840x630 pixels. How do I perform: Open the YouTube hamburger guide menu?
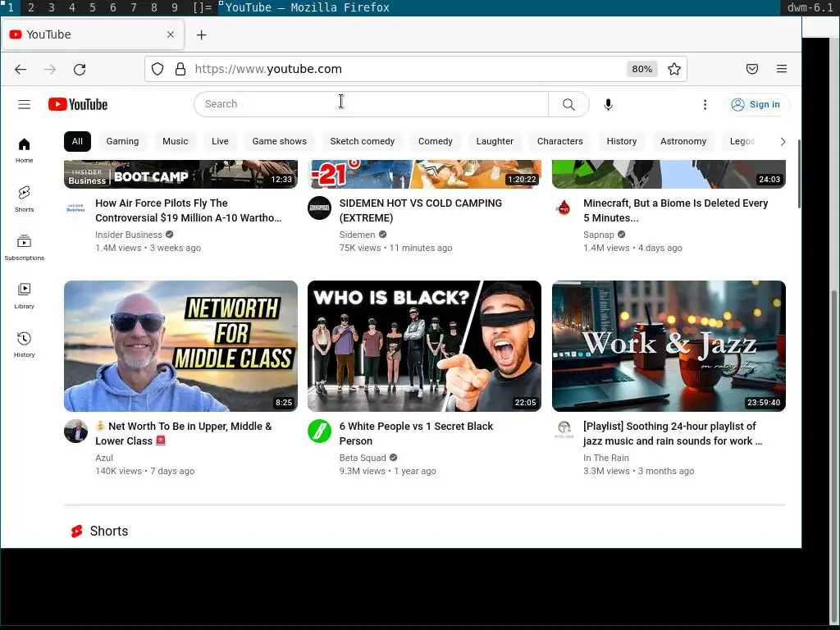pos(24,104)
